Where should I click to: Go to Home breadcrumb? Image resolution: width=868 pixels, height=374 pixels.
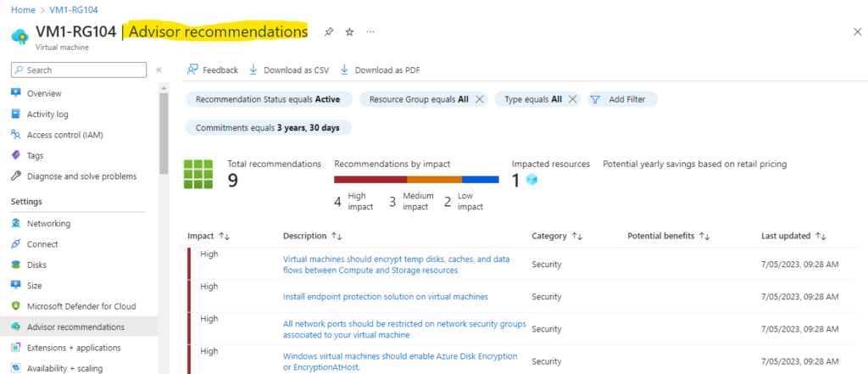(x=23, y=10)
